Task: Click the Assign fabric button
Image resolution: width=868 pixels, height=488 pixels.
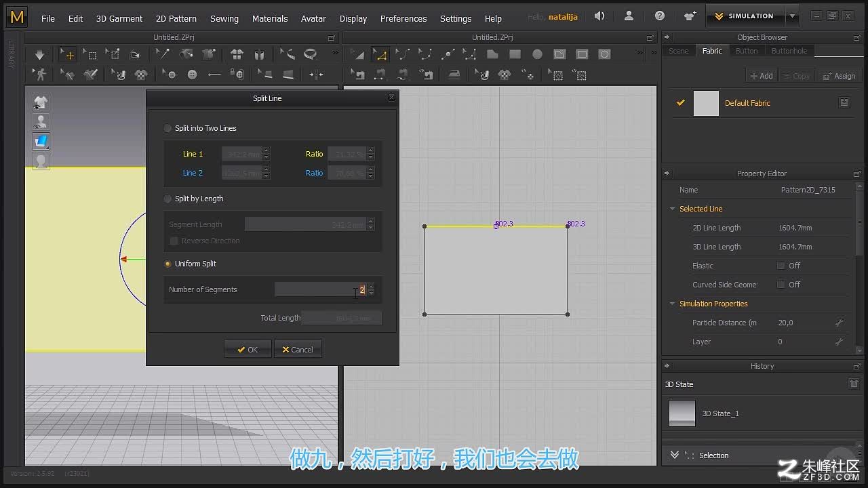Action: pos(840,76)
